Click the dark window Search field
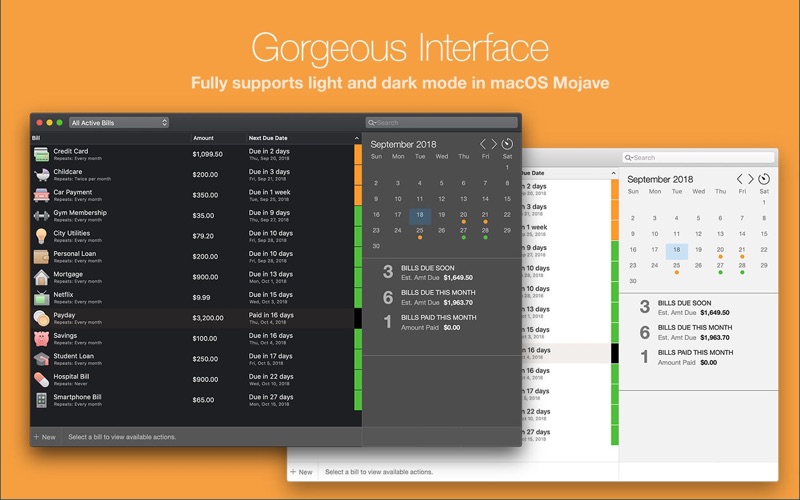 (441, 122)
